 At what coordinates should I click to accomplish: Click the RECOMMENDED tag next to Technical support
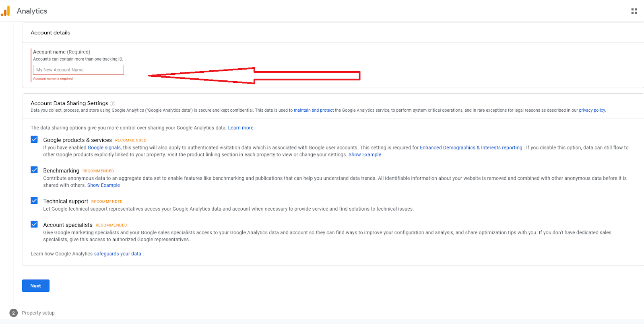point(107,201)
